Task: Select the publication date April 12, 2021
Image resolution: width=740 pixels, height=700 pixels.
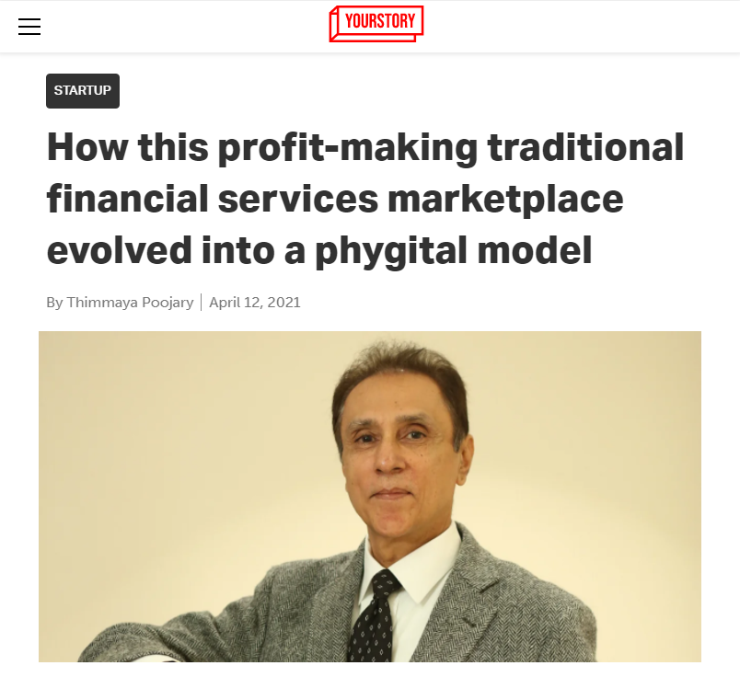Action: pos(255,302)
